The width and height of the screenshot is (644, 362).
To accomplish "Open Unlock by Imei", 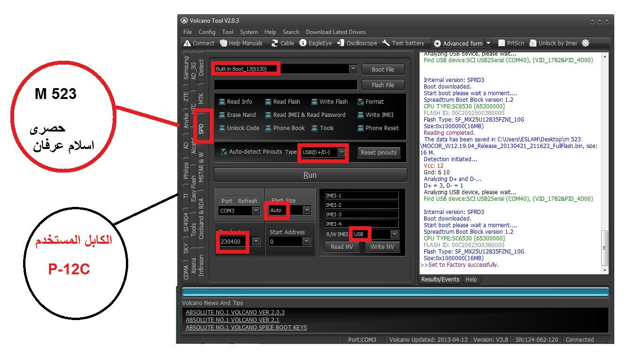I will coord(553,43).
